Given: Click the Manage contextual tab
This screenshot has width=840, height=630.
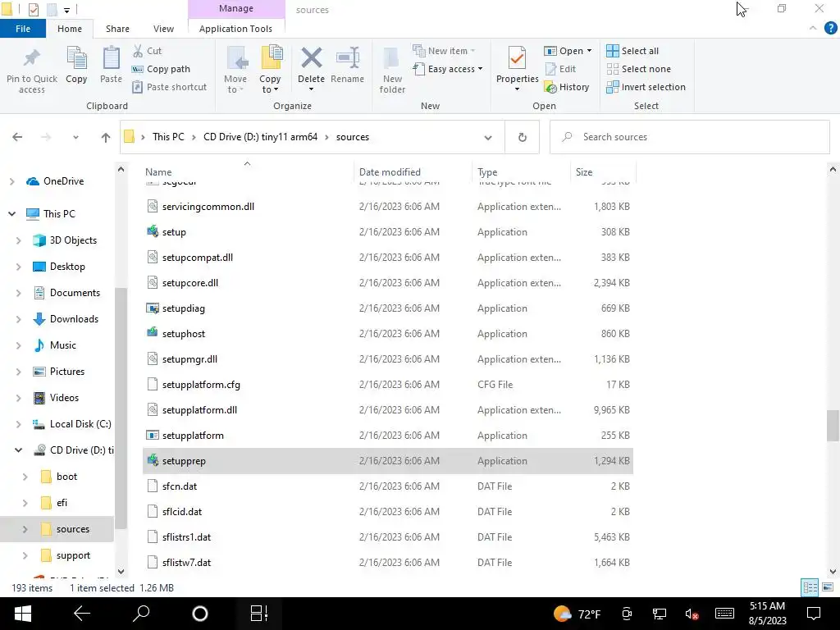Looking at the screenshot, I should (x=236, y=8).
